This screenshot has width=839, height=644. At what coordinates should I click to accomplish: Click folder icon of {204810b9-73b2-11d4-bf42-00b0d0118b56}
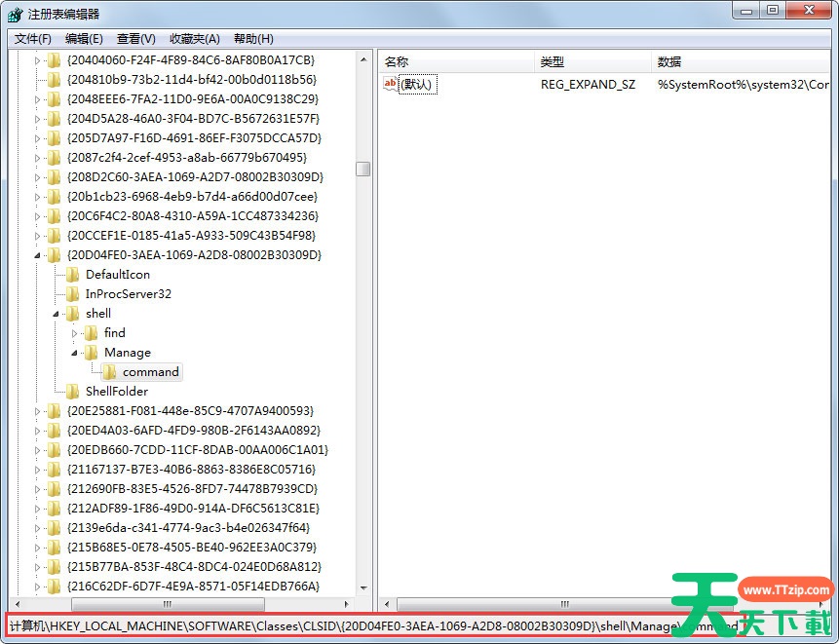coord(54,80)
